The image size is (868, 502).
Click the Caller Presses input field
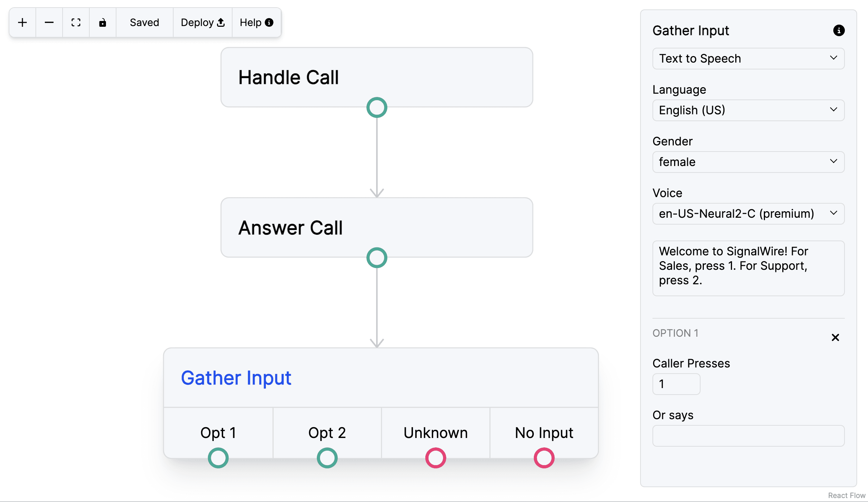tap(676, 384)
